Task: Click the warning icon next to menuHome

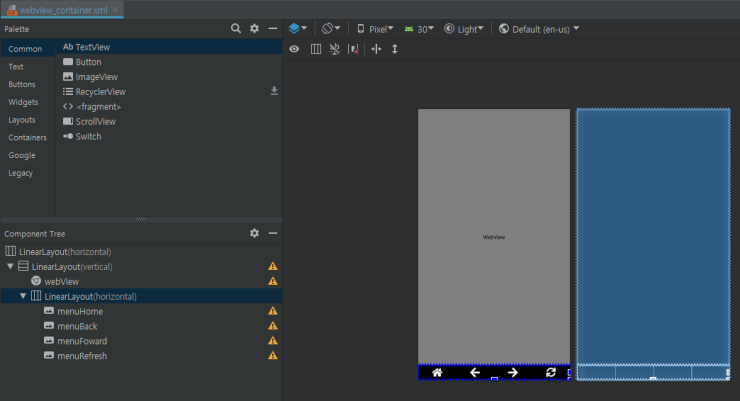Action: point(272,311)
